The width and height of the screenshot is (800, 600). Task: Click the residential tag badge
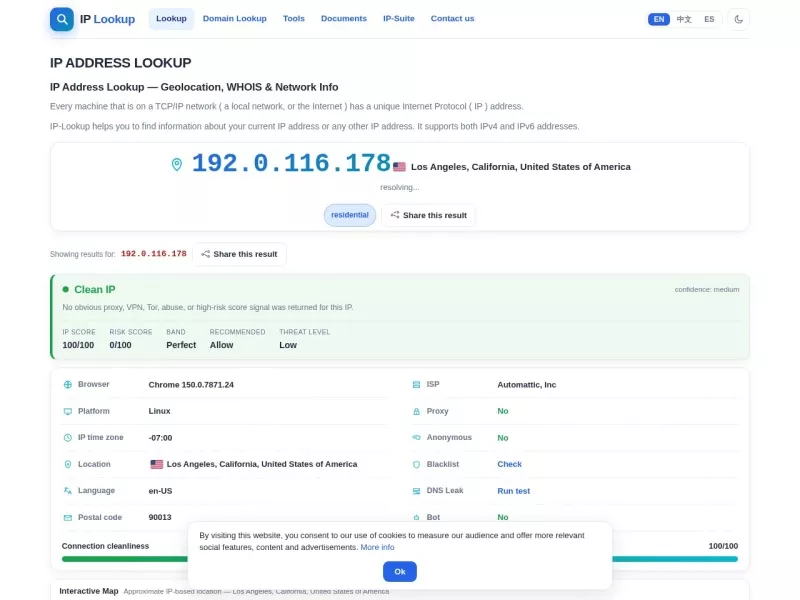(x=350, y=215)
